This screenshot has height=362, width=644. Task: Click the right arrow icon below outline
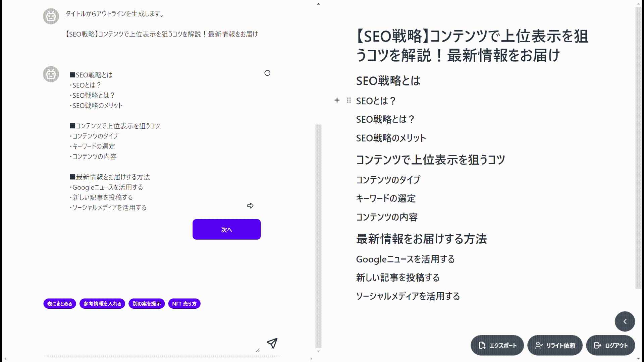coord(250,206)
